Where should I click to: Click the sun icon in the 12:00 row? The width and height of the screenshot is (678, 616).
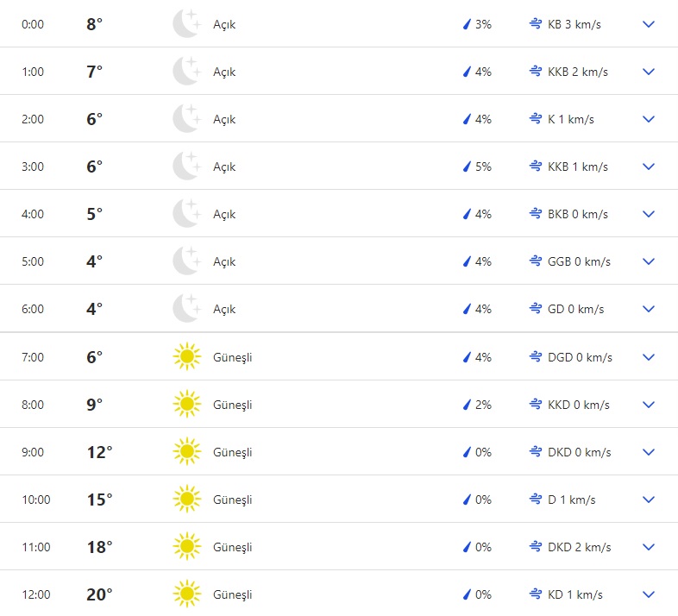point(186,594)
